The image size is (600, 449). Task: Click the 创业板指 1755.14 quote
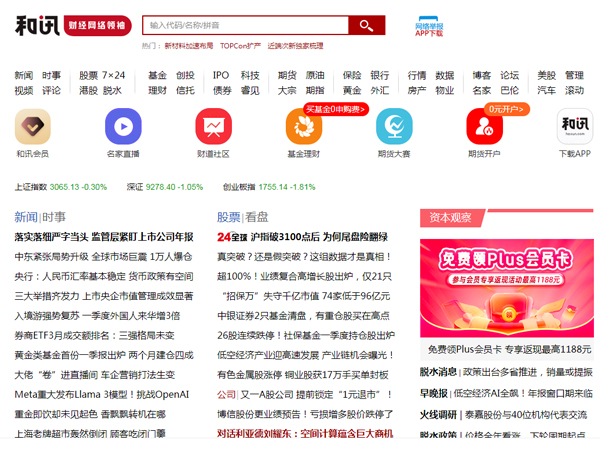(269, 187)
